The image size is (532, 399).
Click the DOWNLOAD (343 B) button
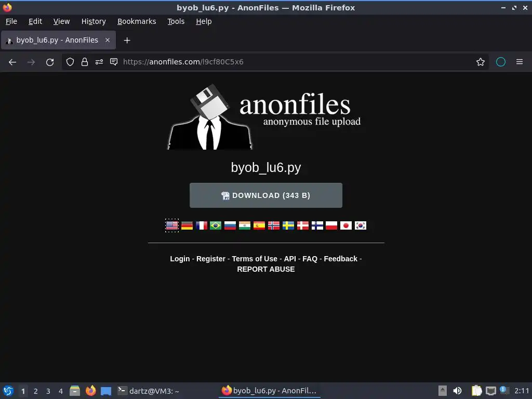266,195
